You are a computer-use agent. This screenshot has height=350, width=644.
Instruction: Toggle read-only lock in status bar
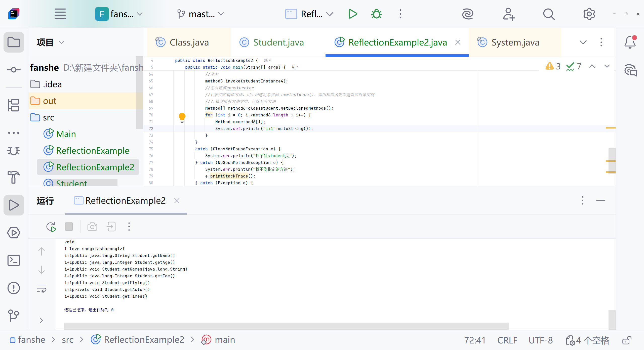(627, 340)
